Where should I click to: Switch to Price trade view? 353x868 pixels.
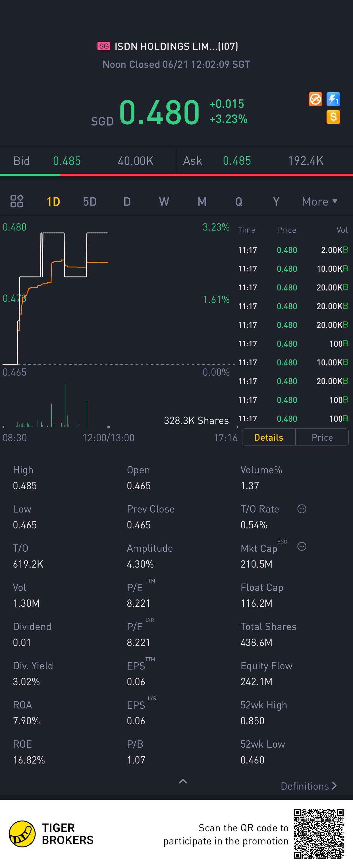tap(322, 437)
